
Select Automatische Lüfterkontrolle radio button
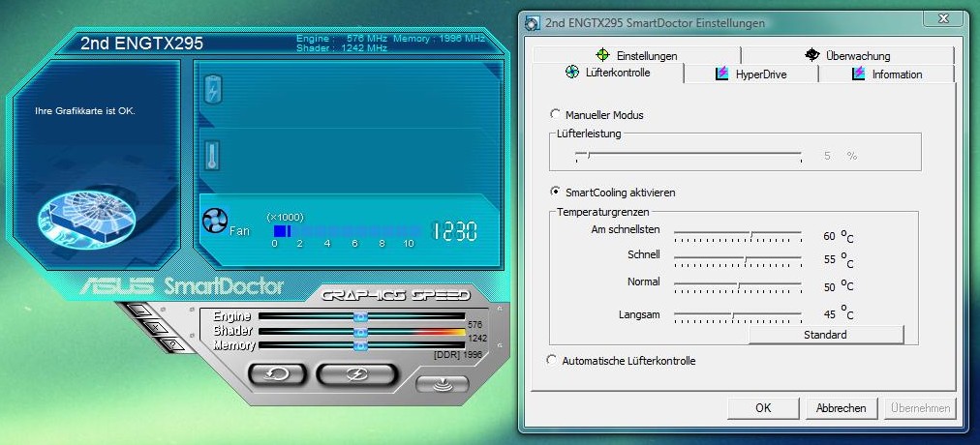[x=551, y=360]
